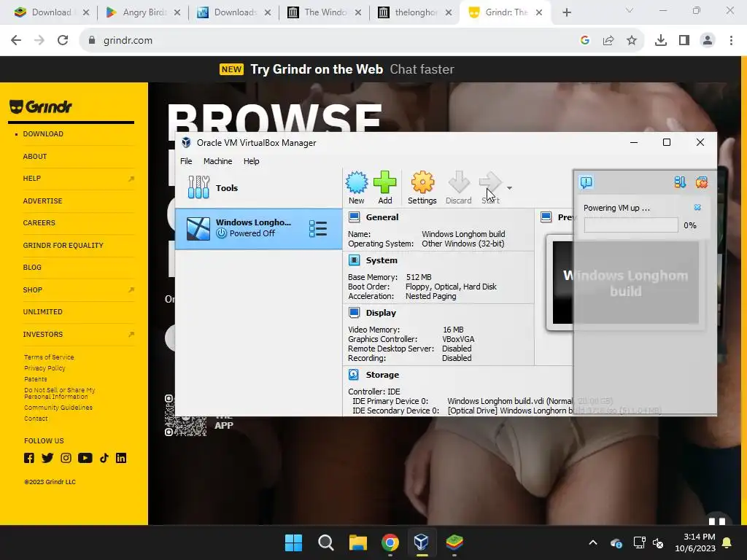Open Grindr Twitter icon
This screenshot has height=560, width=747.
point(47,458)
